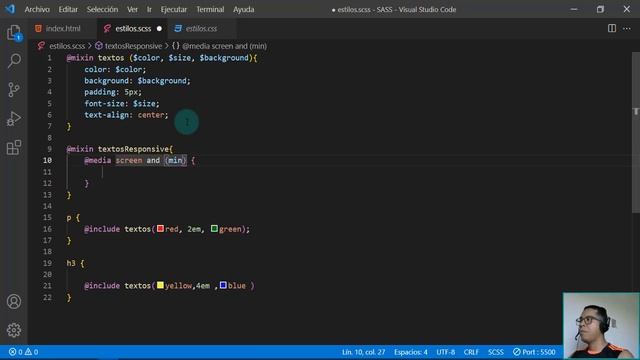Screen dimensions: 640x360
Task: Click '@mixin' keyword on line 1
Action: (80, 58)
